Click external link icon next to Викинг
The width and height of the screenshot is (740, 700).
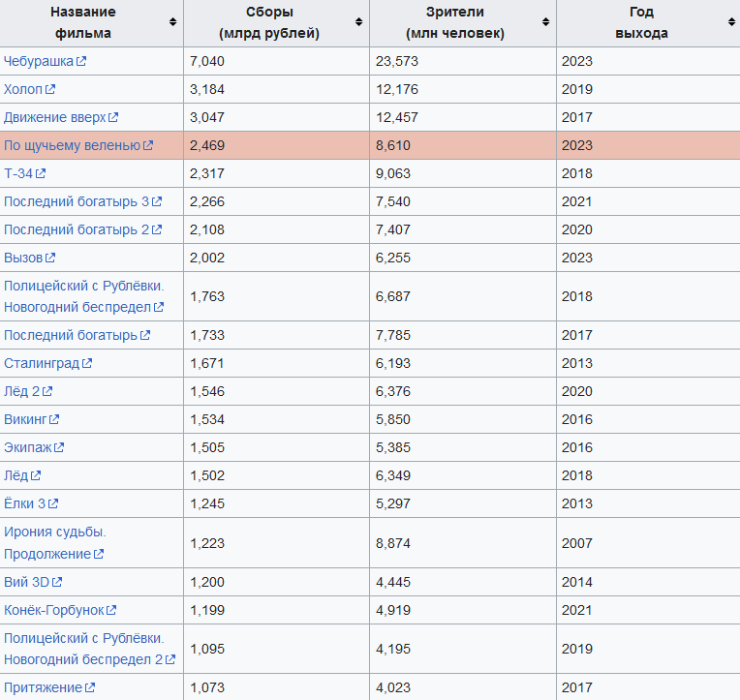pyautogui.click(x=54, y=419)
